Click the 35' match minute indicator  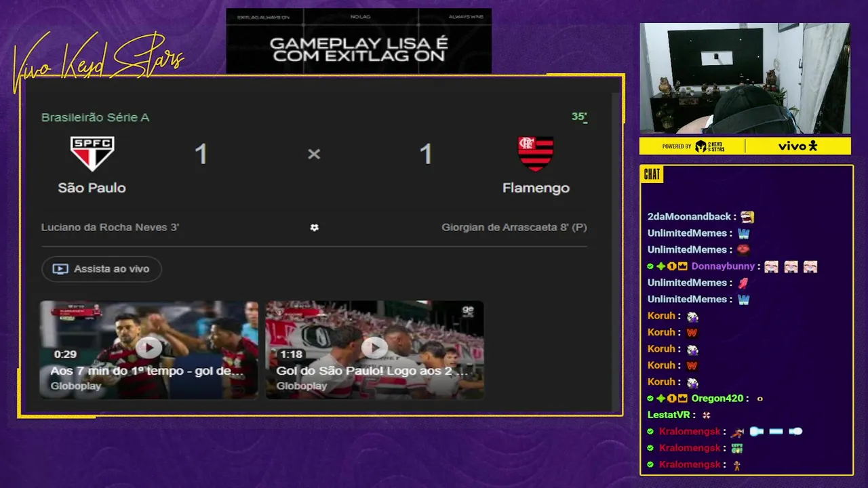tap(579, 117)
